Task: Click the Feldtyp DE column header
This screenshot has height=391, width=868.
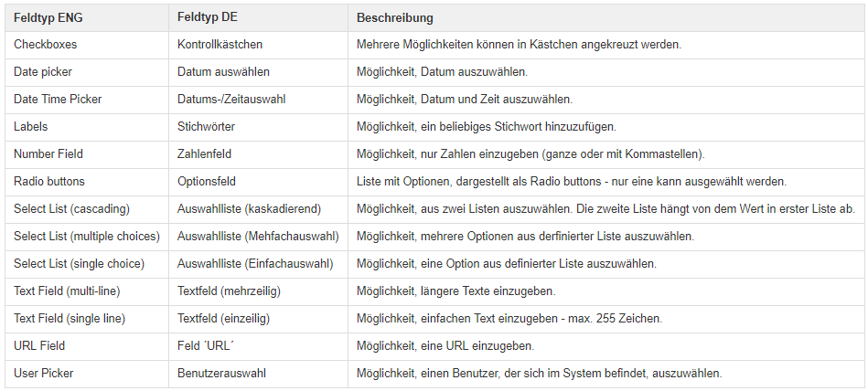Action: [259, 17]
